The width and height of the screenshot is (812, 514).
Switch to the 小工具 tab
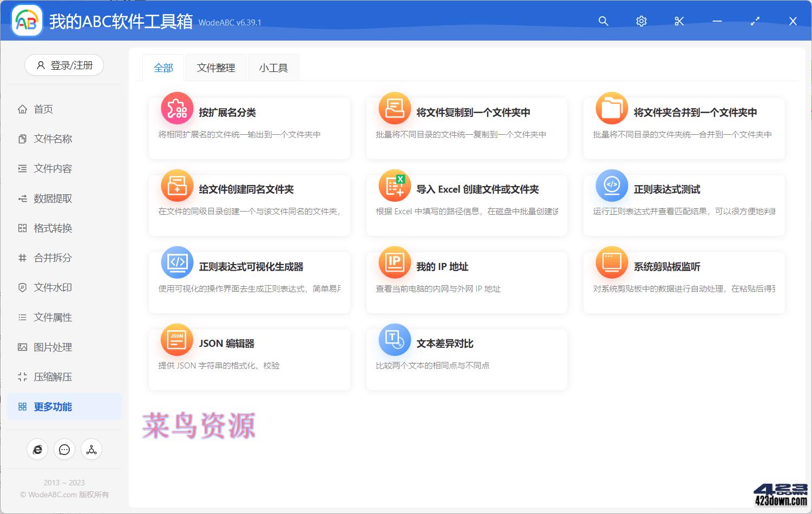coord(273,67)
